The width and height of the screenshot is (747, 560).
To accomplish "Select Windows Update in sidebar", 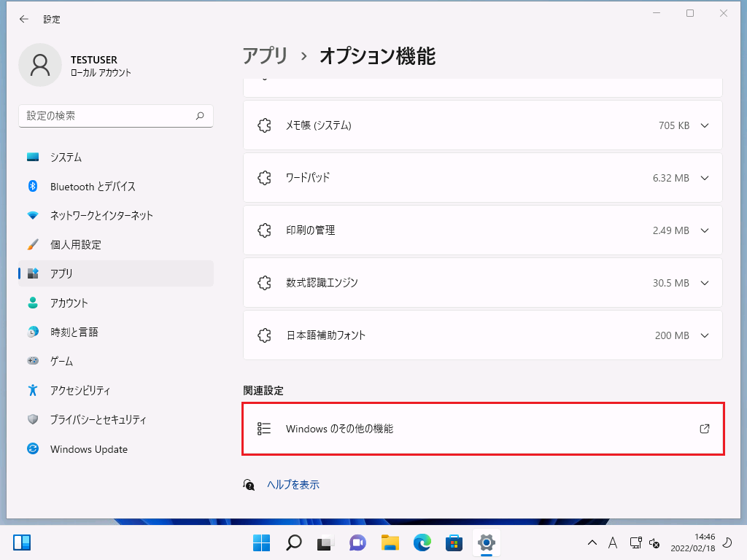I will pos(88,449).
